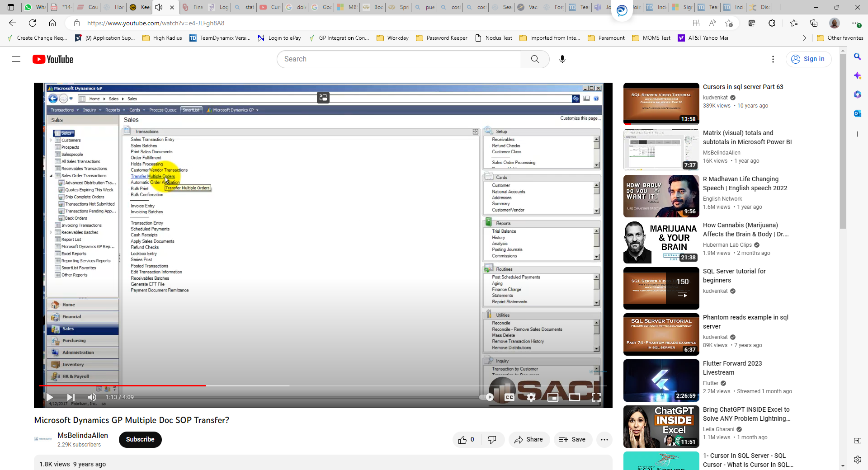Screen dimensions: 868x470
Task: Open the Matrix totals Power BI video title
Action: (747, 137)
